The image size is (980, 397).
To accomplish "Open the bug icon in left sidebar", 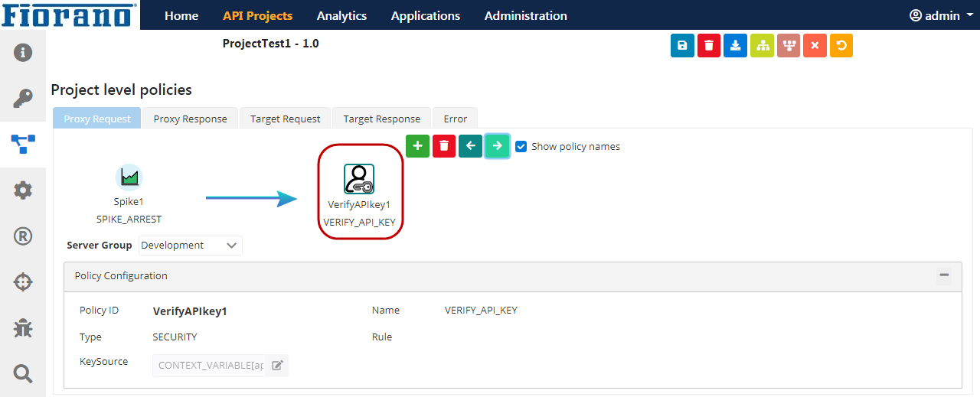I will 23,328.
